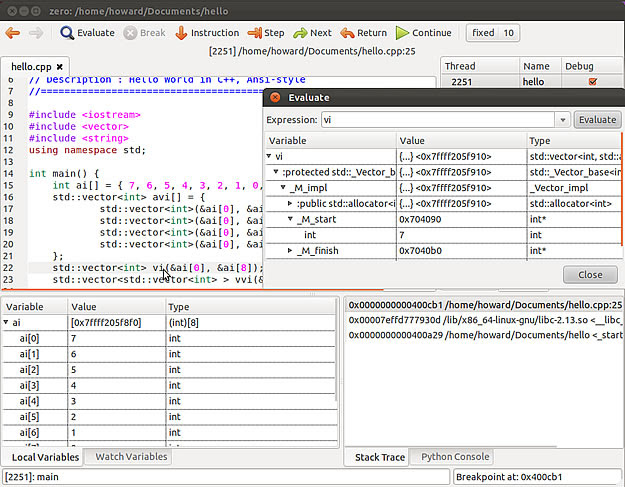The image size is (625, 487).
Task: Click the Step toolbar button
Action: coord(265,33)
